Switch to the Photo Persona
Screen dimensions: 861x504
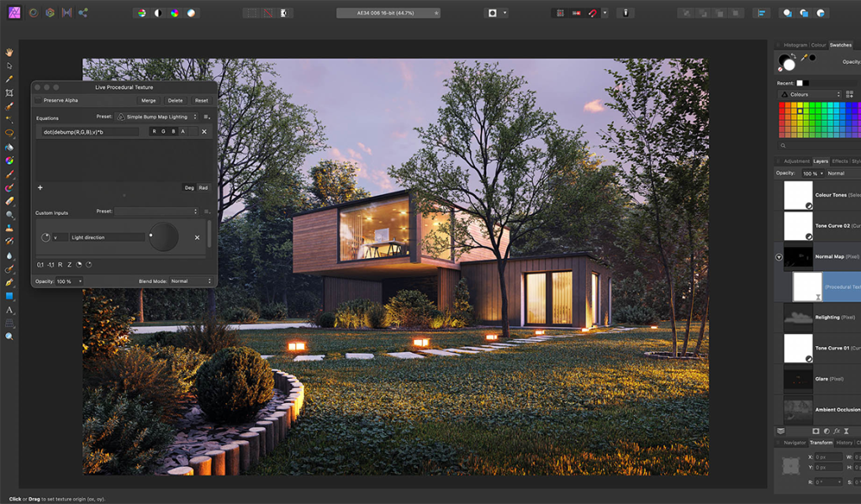14,13
